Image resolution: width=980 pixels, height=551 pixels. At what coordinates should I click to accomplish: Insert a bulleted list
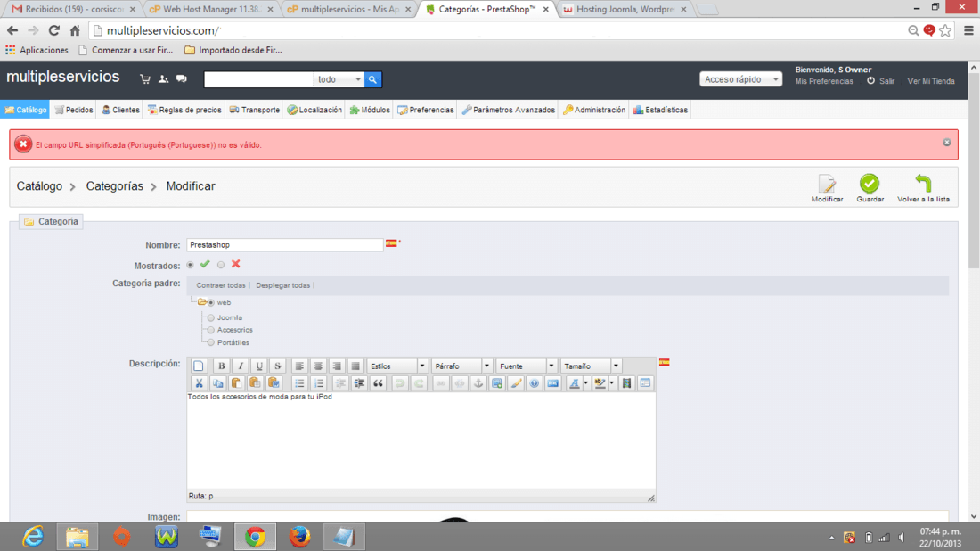[299, 383]
